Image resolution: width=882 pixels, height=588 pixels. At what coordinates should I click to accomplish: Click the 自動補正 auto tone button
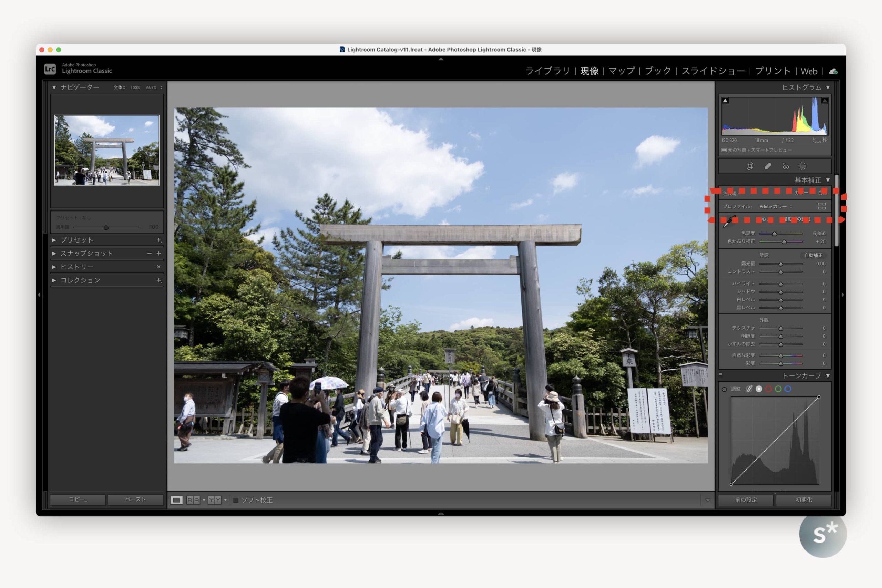coord(813,255)
